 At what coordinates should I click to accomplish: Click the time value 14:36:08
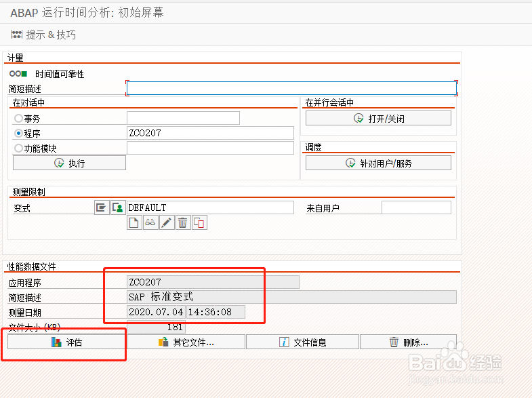point(216,312)
